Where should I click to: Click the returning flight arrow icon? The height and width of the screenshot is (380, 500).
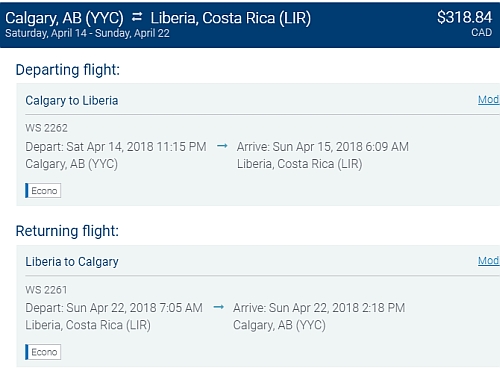point(218,307)
